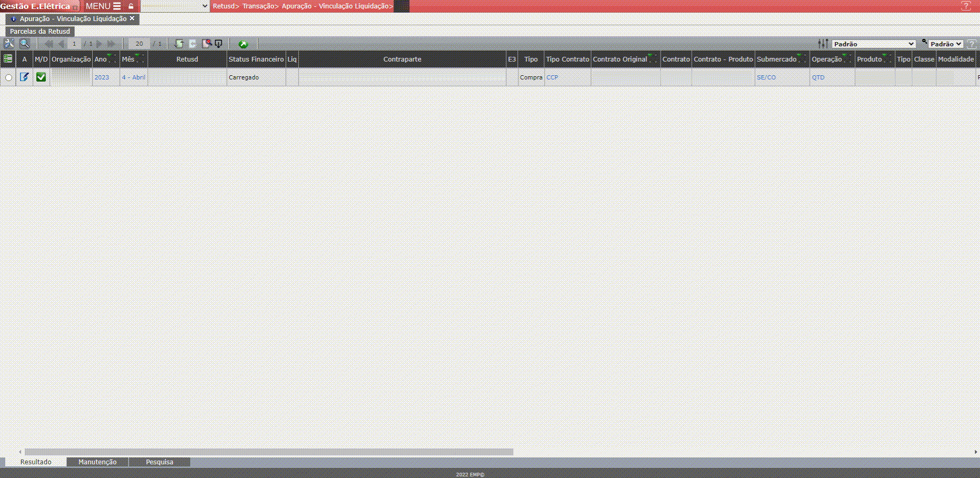Select the radio button for the 2023 row
980x478 pixels.
(8, 77)
